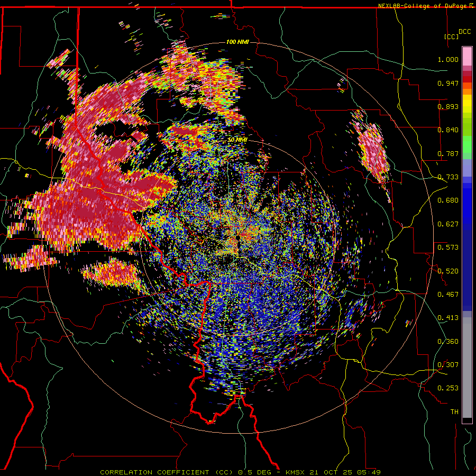Screen dimensions: 476x476
Task: Click the 0.840 legend value
Action: (448, 130)
